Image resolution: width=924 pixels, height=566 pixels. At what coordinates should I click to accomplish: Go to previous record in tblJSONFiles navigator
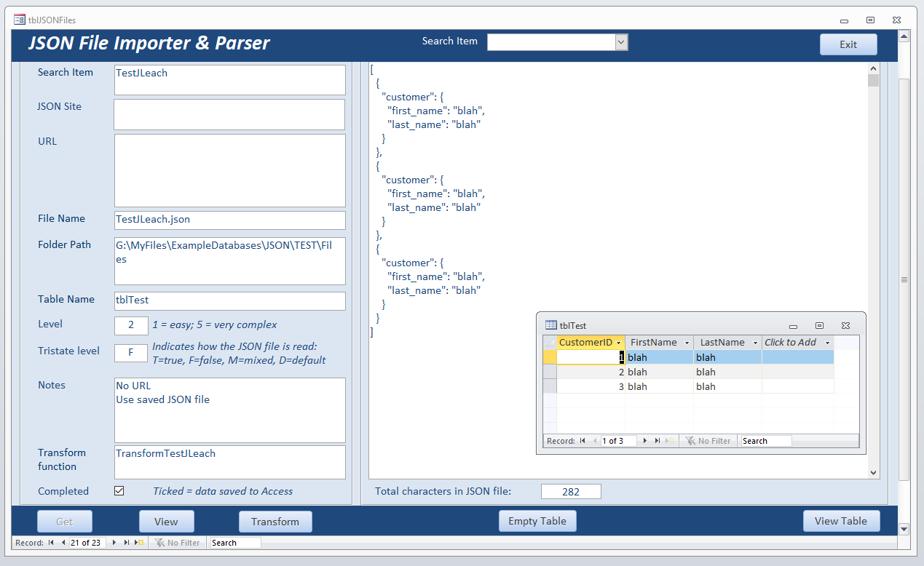tap(63, 543)
